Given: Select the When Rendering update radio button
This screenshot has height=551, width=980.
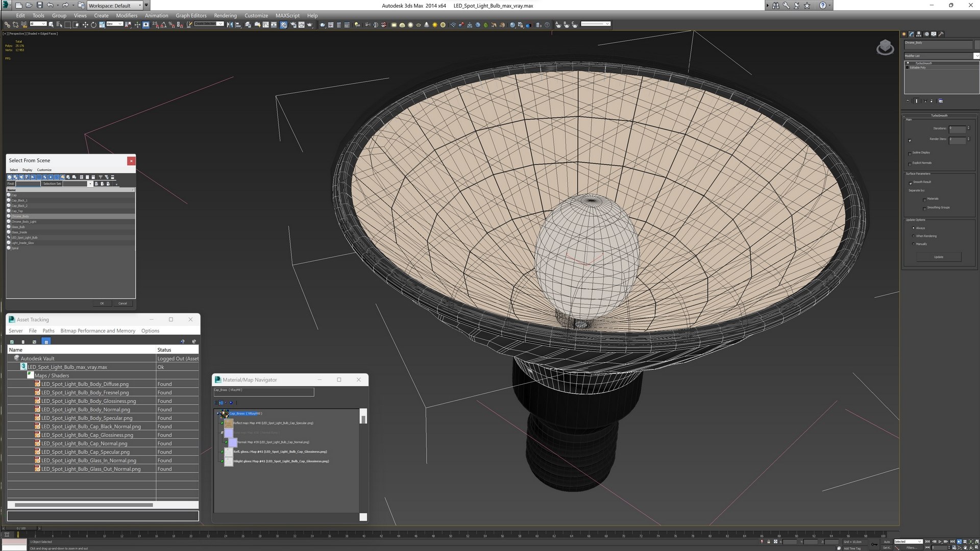Looking at the screenshot, I should [913, 236].
